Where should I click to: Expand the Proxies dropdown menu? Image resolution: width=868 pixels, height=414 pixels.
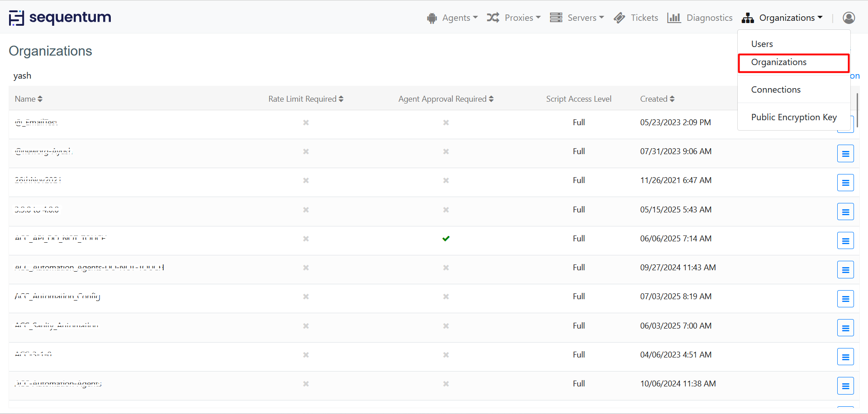point(514,18)
